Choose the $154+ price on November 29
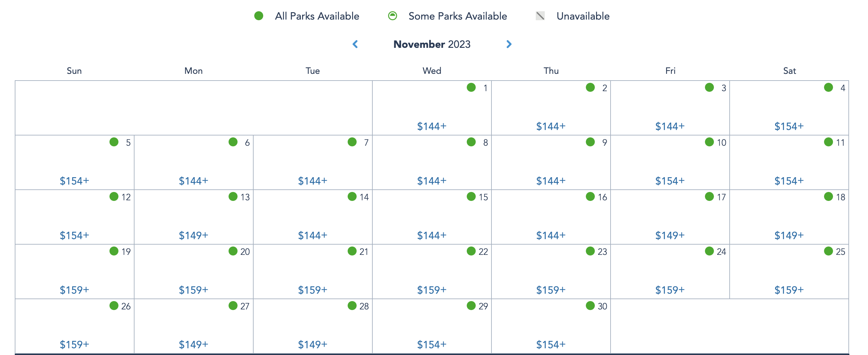 coord(432,344)
